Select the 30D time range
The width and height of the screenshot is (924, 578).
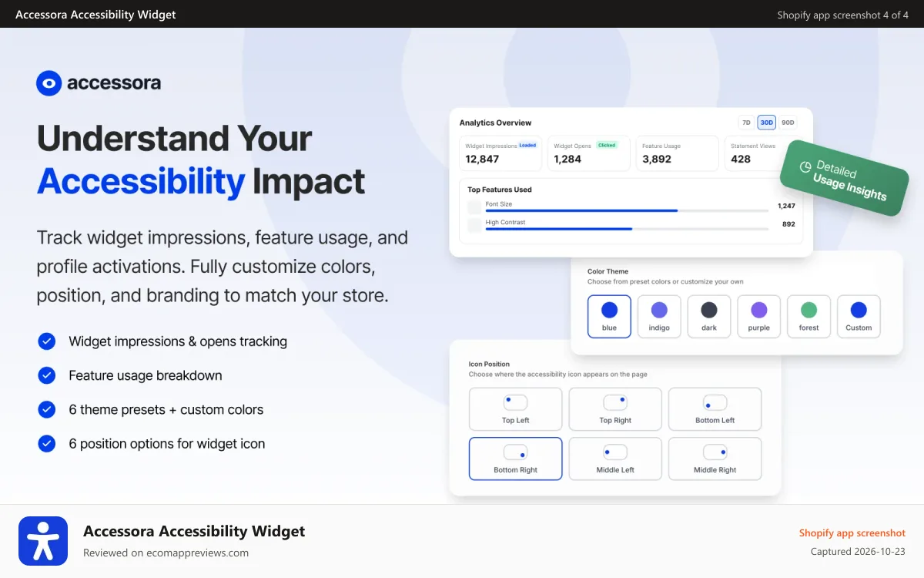766,123
